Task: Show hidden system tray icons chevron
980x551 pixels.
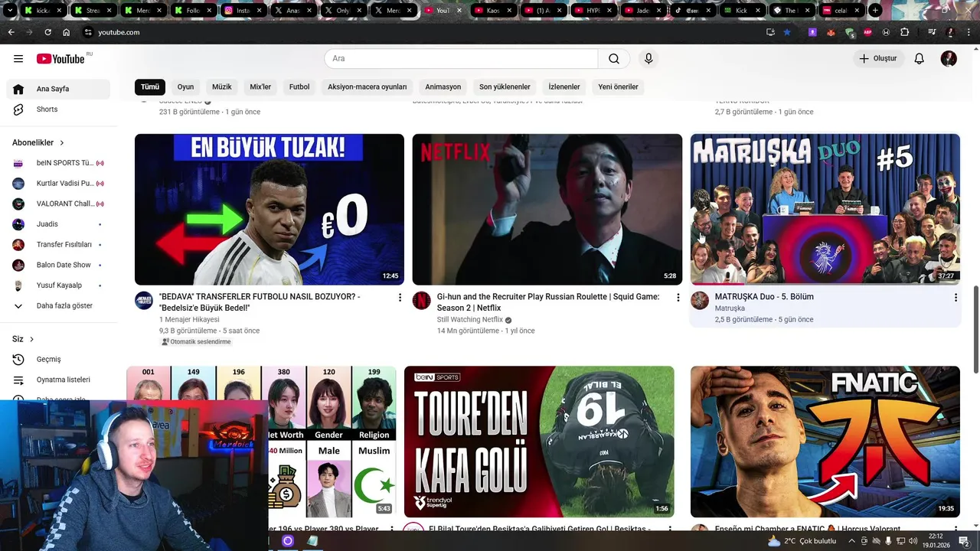Action: tap(851, 541)
